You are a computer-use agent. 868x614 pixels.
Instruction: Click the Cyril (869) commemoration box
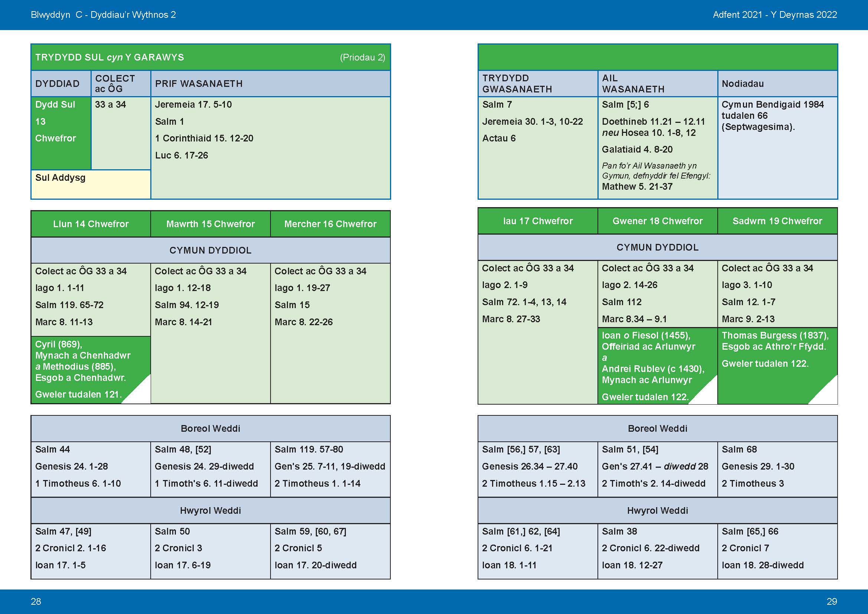[82, 361]
